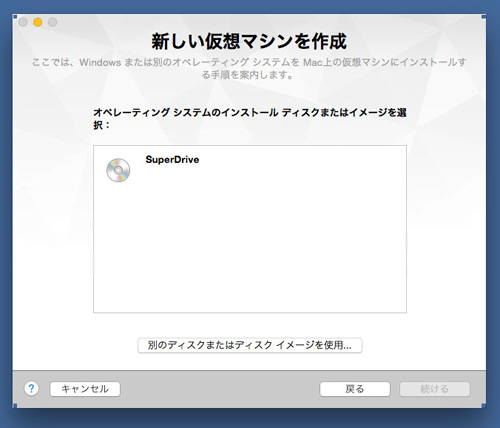The height and width of the screenshot is (428, 500).
Task: Select the SuperDrive text label
Action: tap(172, 160)
